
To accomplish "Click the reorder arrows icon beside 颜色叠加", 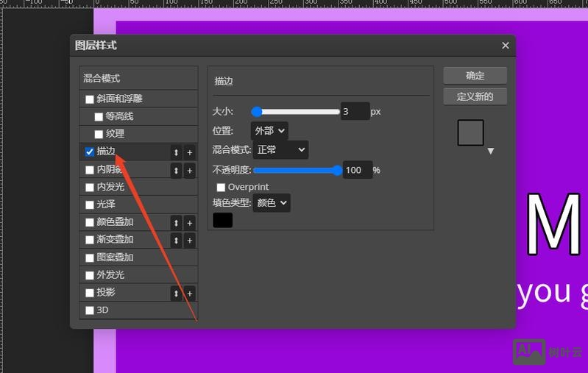I will click(176, 223).
